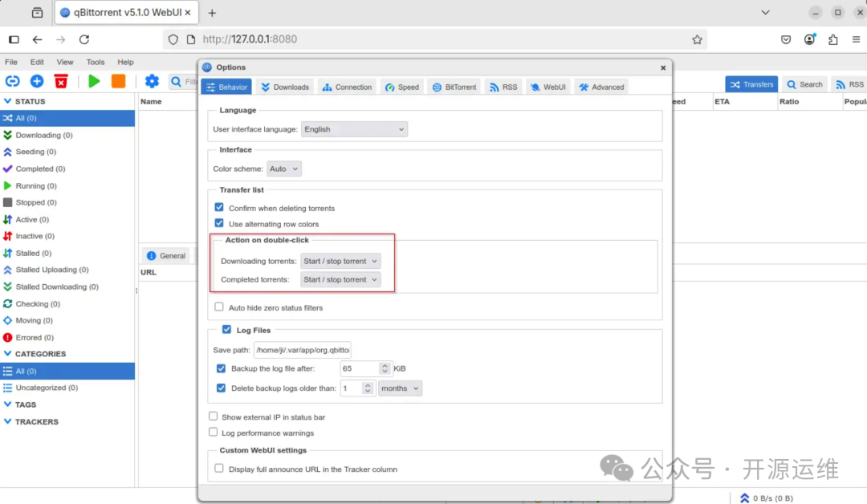This screenshot has height=504, width=867.
Task: Check Show external IP in status bar
Action: 213,417
